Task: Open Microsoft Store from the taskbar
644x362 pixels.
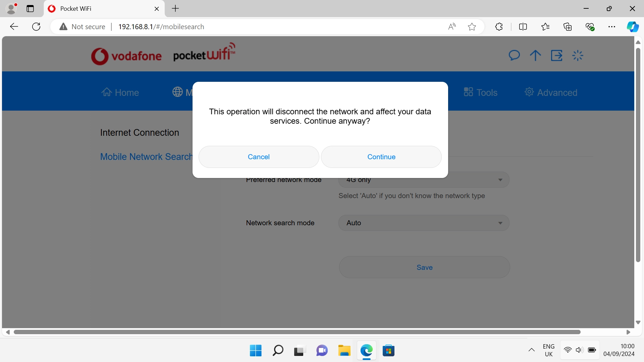Action: click(389, 350)
